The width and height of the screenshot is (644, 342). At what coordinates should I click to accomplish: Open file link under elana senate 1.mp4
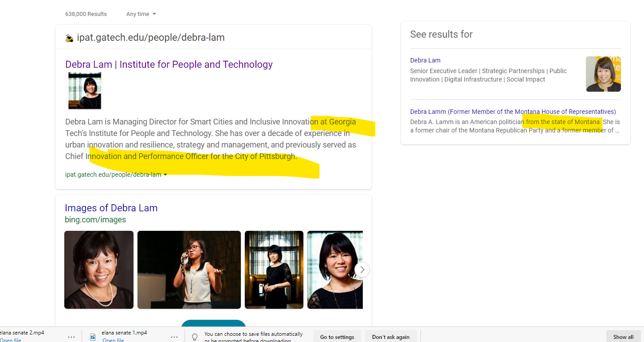[x=113, y=340]
